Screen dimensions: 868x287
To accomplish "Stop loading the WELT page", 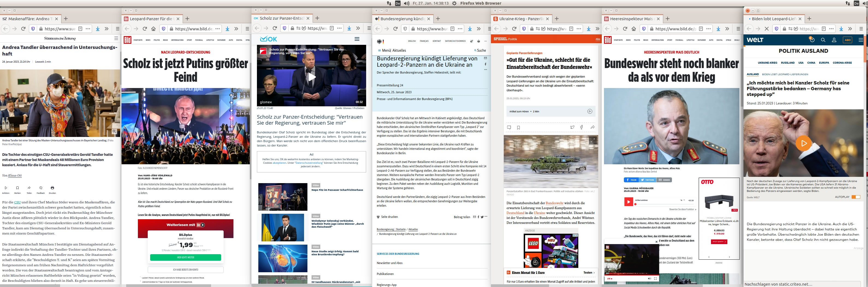I will [x=767, y=29].
